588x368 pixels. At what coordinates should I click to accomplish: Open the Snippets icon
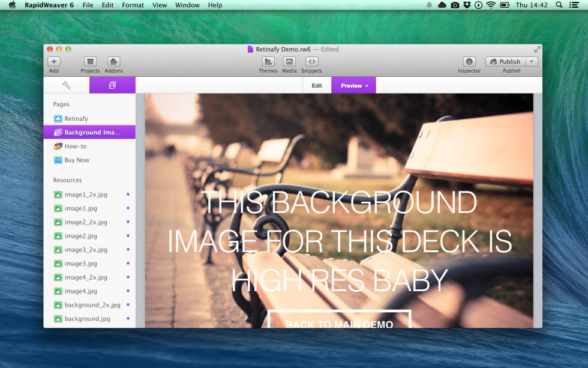point(311,61)
